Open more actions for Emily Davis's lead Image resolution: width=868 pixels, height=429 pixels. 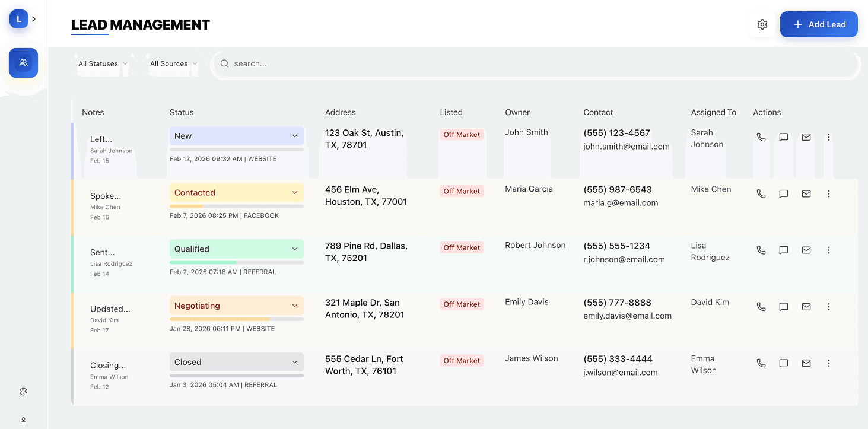pos(828,306)
